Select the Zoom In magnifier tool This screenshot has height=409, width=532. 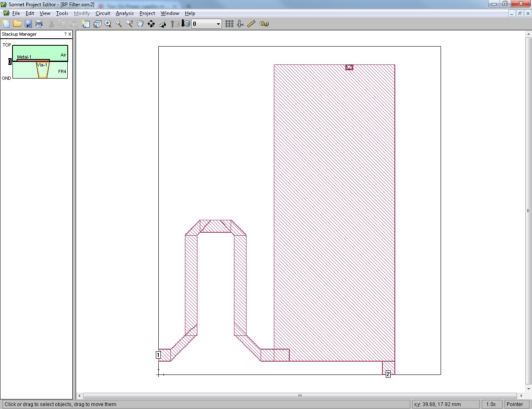(x=108, y=24)
